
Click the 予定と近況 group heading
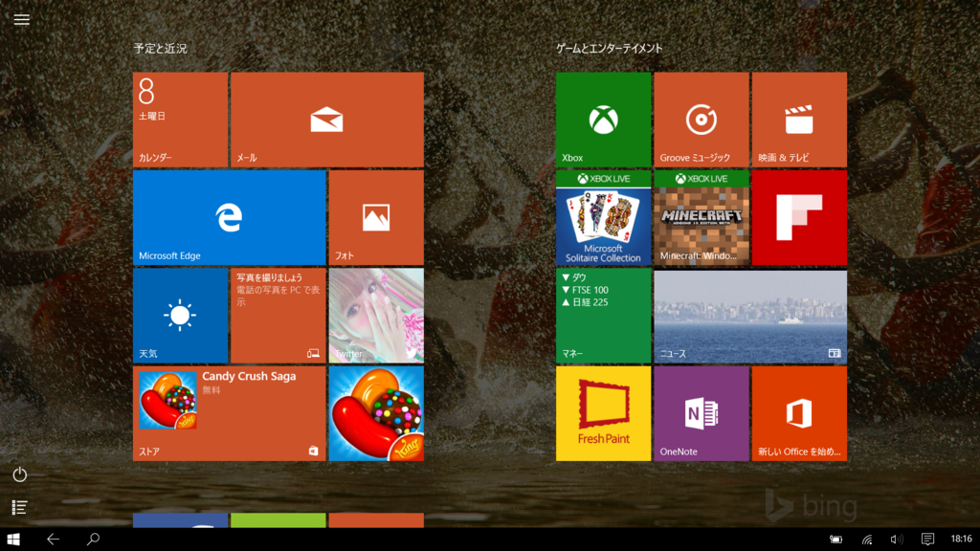(160, 48)
